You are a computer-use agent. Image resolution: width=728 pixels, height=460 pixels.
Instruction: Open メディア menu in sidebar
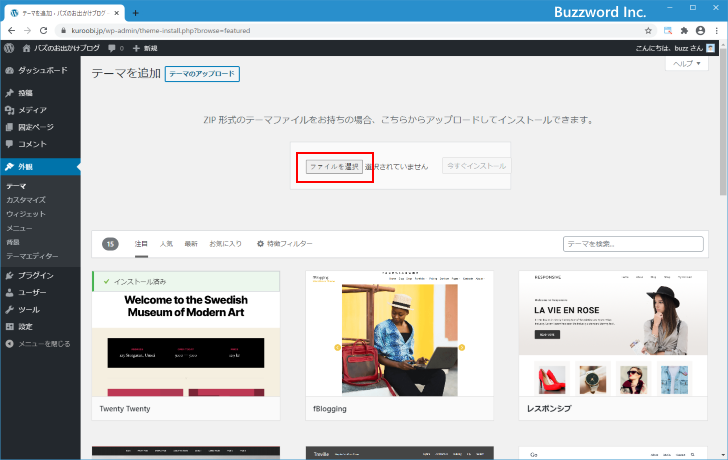[40, 110]
